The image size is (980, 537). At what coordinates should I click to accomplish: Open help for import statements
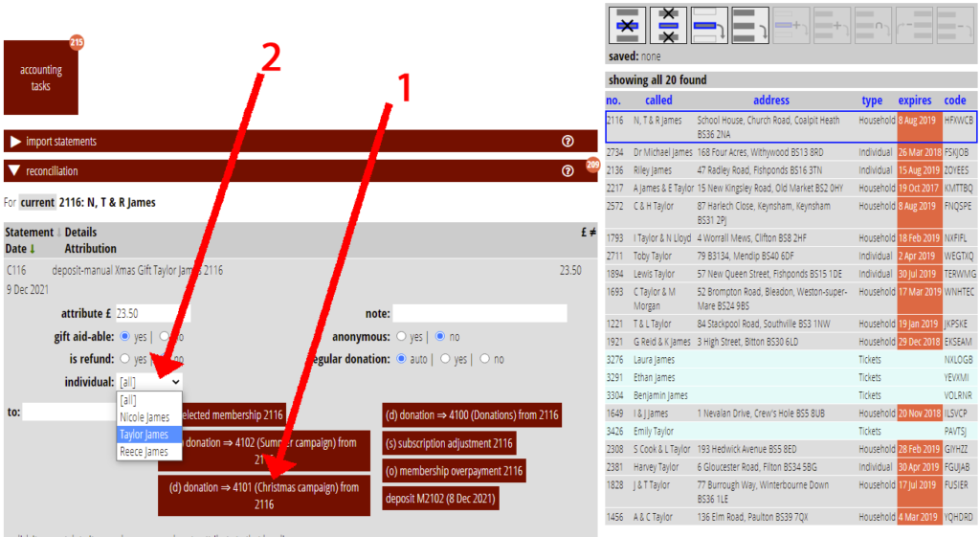568,142
